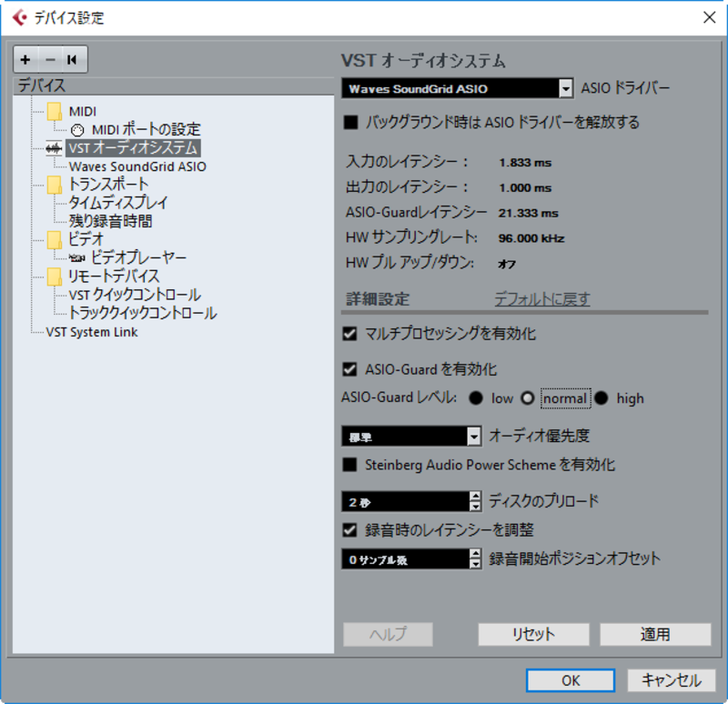Select MIDI ポートの設定 in tree
The height and width of the screenshot is (704, 728).
click(147, 130)
